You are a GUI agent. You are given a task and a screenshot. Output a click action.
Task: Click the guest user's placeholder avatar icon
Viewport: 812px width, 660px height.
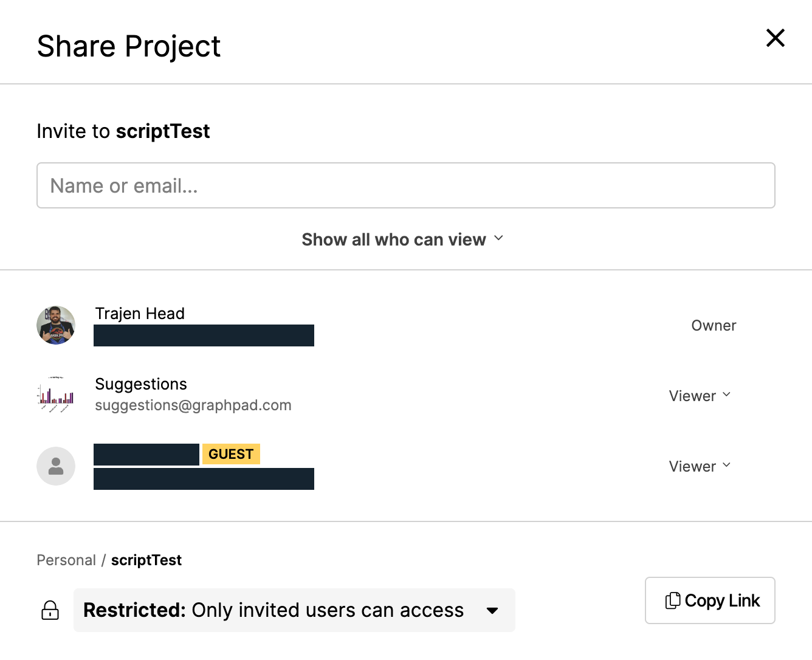pyautogui.click(x=56, y=466)
